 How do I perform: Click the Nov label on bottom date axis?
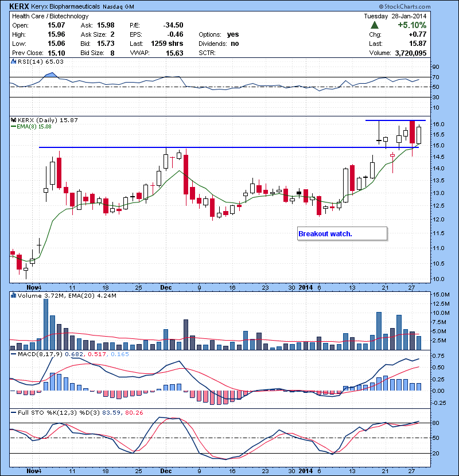[32, 471]
